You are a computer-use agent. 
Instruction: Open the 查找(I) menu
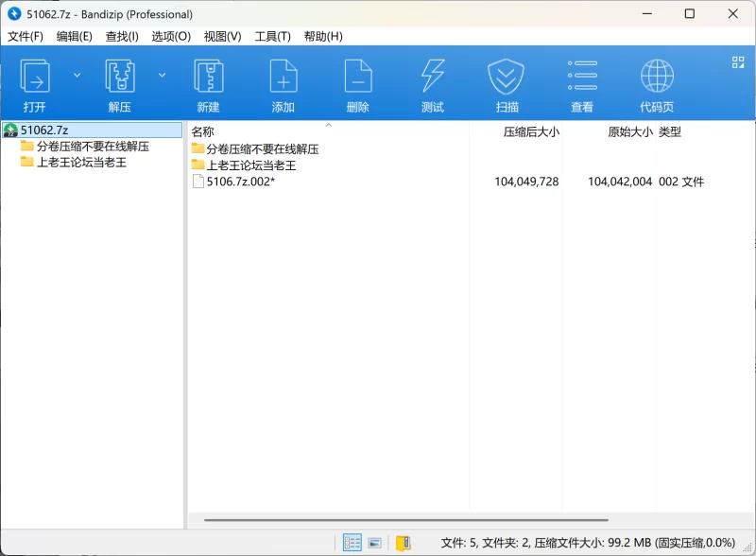(122, 37)
